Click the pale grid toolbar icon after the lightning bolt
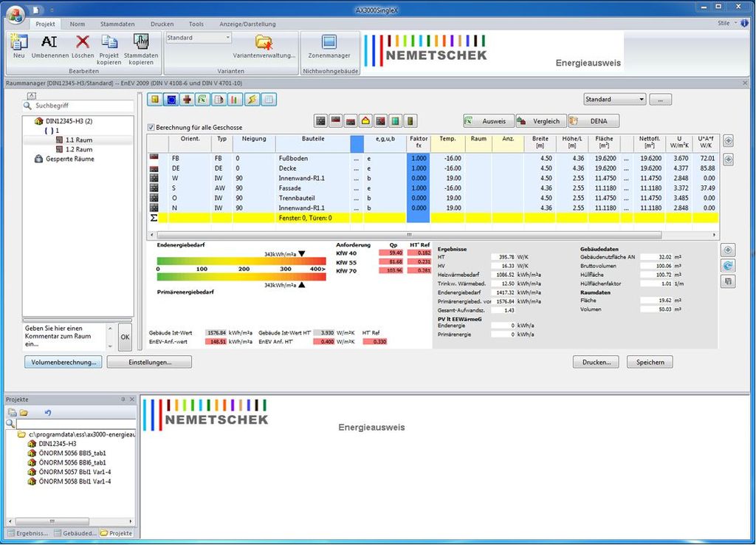 tap(269, 100)
